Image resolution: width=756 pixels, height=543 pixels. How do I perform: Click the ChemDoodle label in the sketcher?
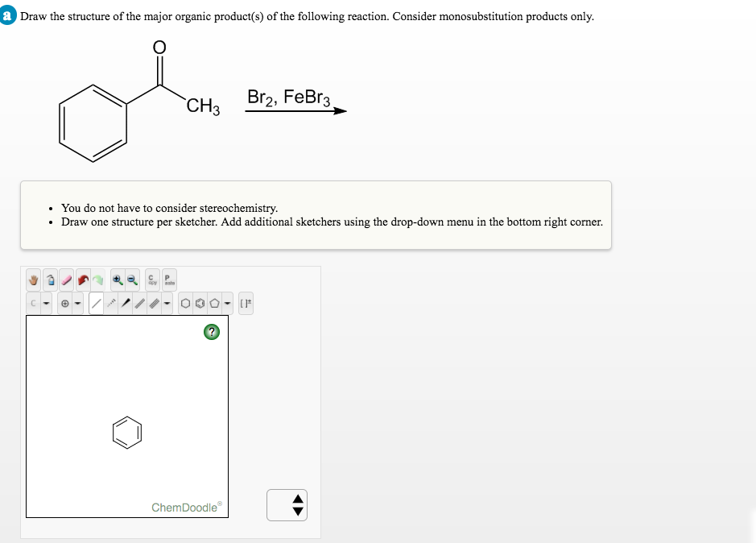187,508
